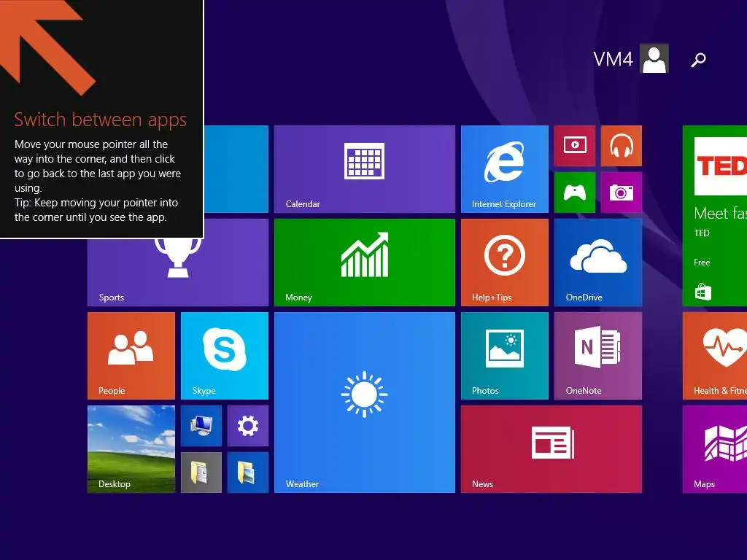This screenshot has height=560, width=747.
Task: Open the Calendar tile
Action: tap(365, 169)
